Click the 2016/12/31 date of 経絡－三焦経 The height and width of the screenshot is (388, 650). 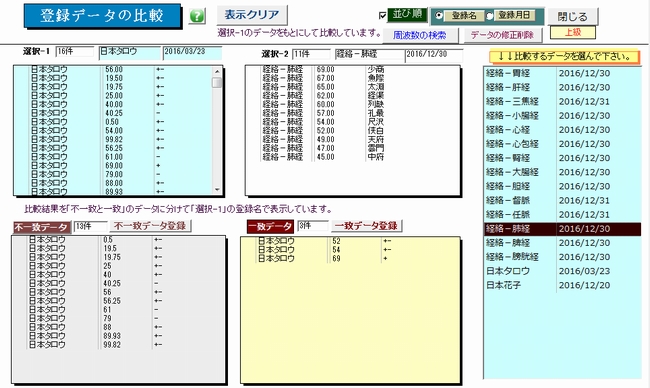point(584,102)
